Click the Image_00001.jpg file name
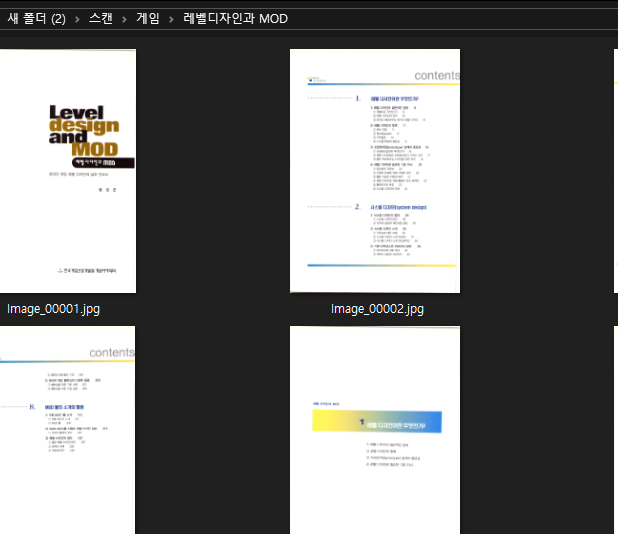 [53, 309]
